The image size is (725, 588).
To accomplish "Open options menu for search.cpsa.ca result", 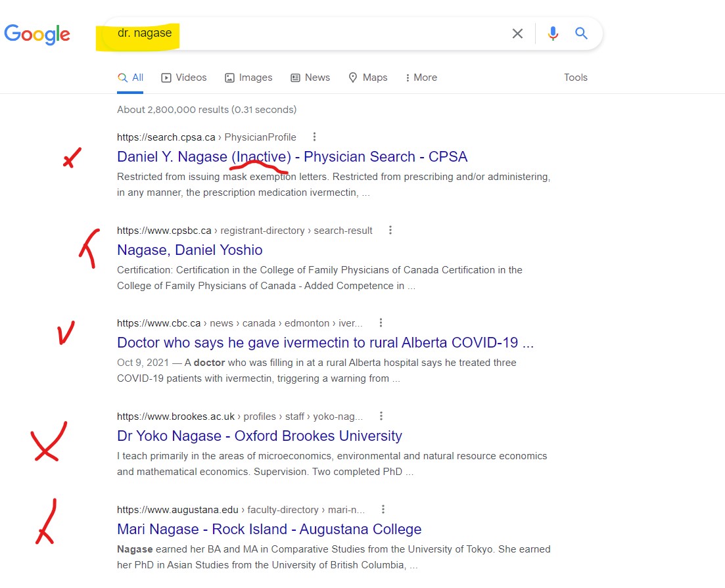I will click(x=314, y=137).
